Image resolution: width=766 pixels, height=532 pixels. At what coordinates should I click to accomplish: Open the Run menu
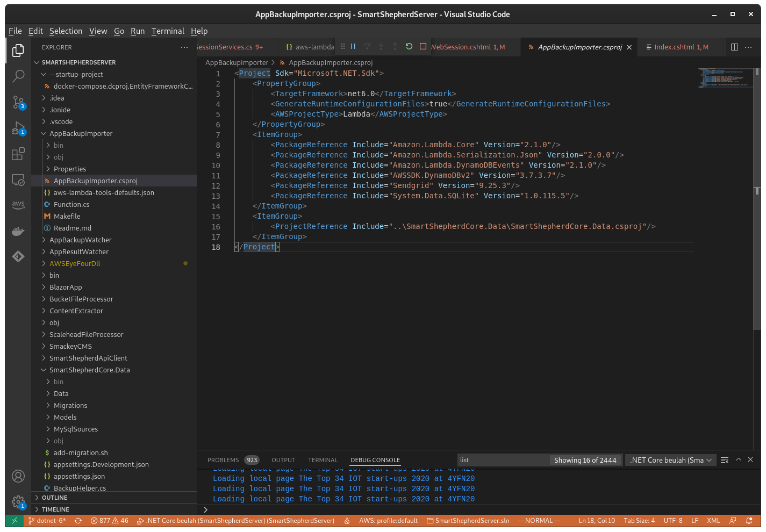(x=138, y=31)
